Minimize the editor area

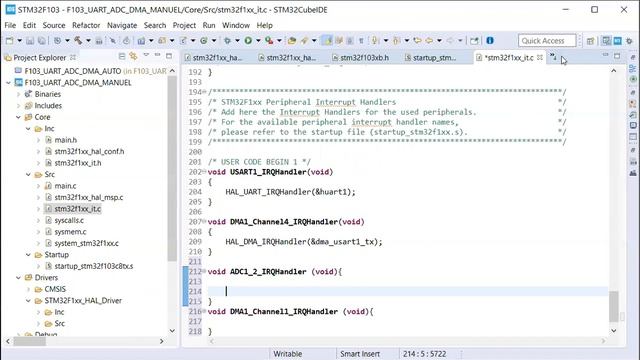tap(605, 55)
